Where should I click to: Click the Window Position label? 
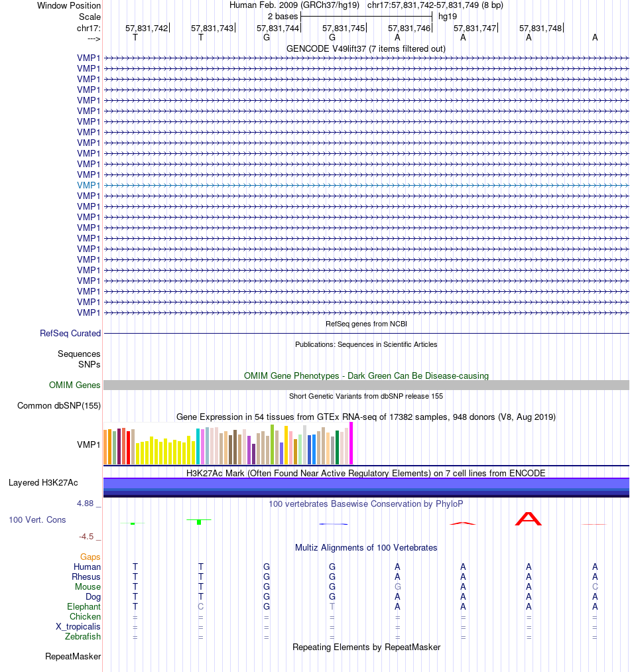pyautogui.click(x=68, y=5)
